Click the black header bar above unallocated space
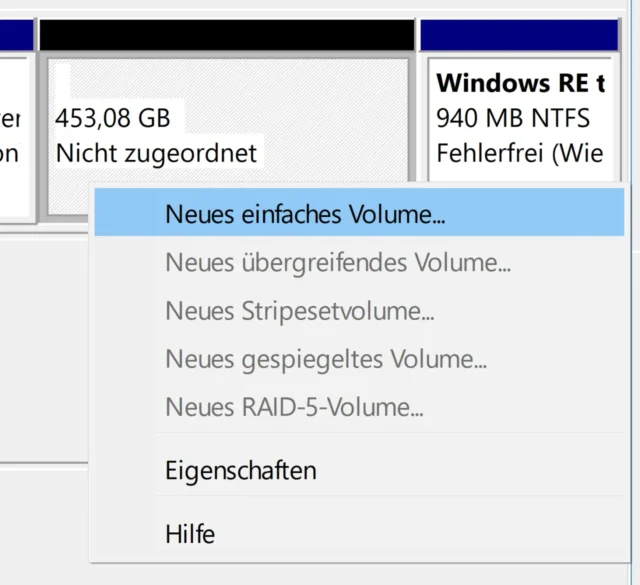Viewport: 640px width, 585px height. [x=226, y=35]
